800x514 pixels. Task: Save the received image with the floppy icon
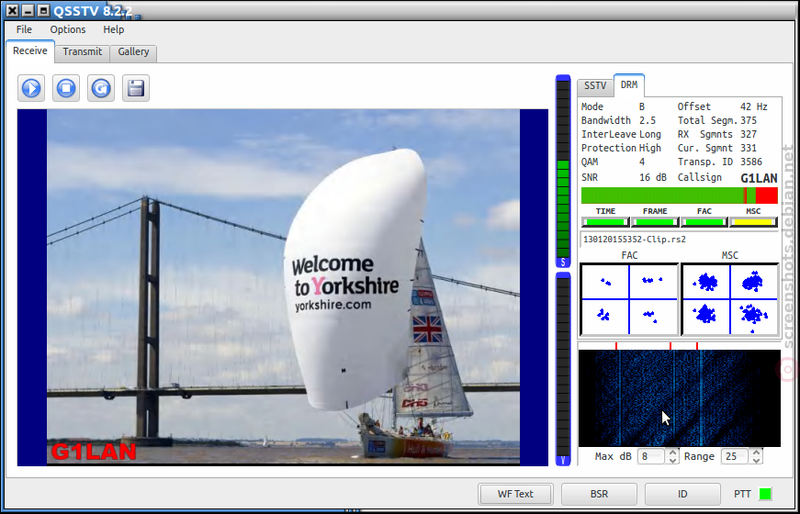coord(136,88)
